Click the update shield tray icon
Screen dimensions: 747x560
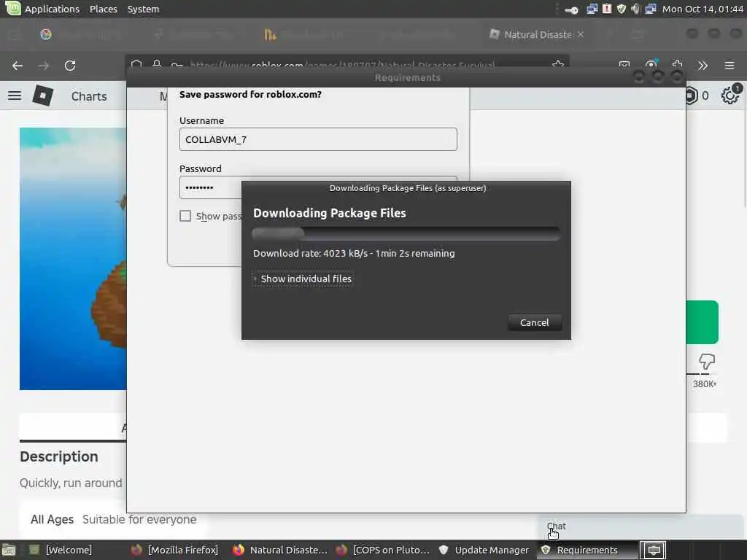(622, 9)
